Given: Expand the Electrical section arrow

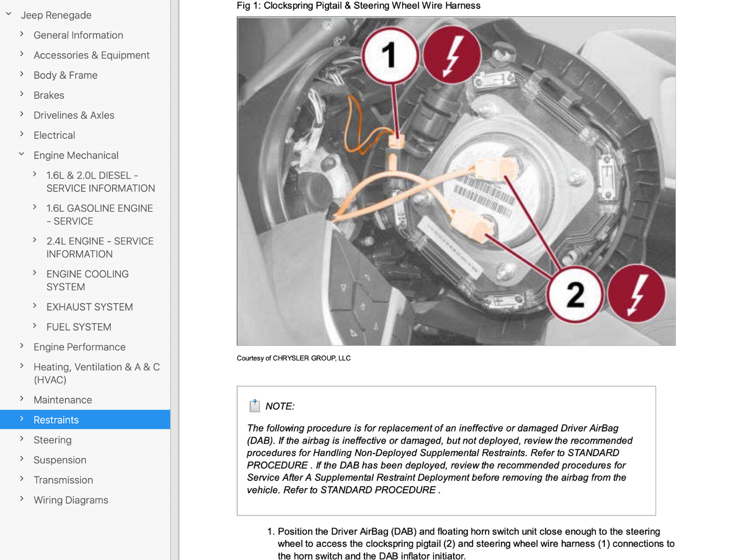Looking at the screenshot, I should pos(22,135).
